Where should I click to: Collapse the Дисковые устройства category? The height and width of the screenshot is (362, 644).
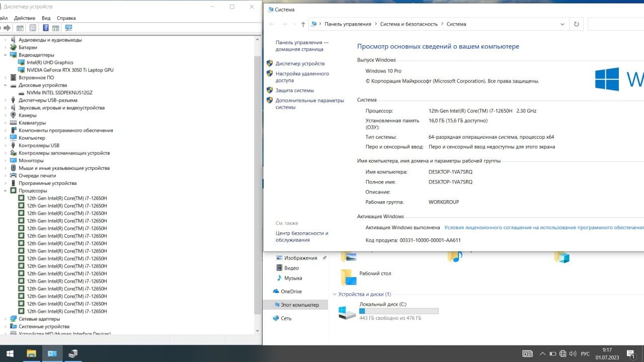tap(6, 85)
